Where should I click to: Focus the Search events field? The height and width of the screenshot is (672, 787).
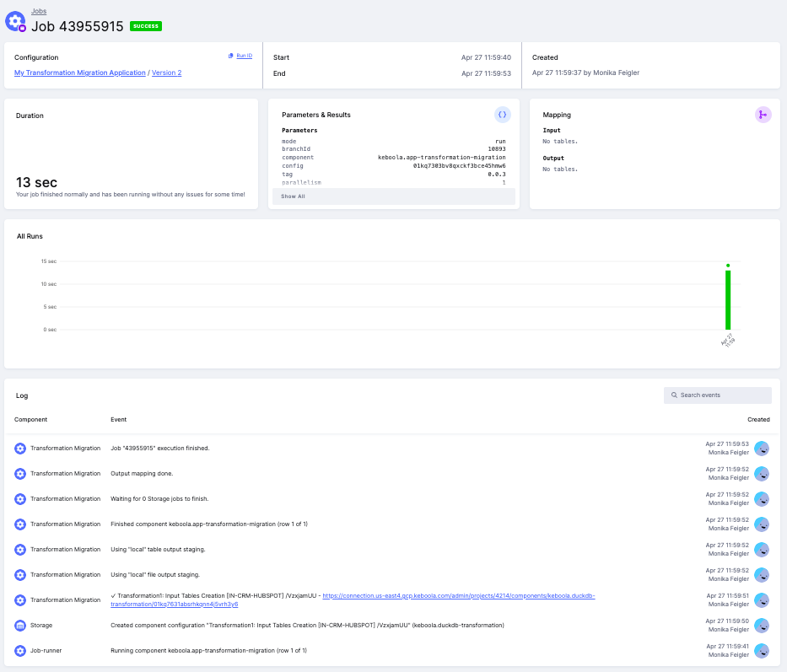[717, 395]
